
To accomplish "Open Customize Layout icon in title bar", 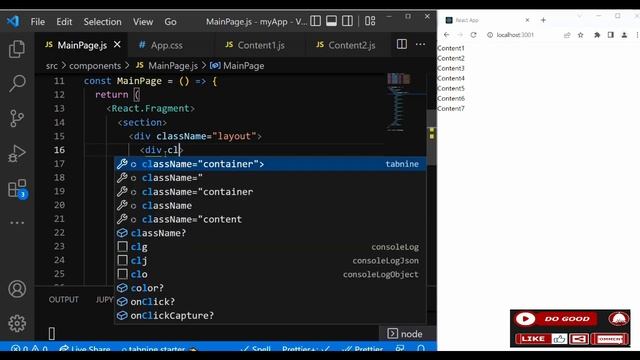I will tap(370, 21).
